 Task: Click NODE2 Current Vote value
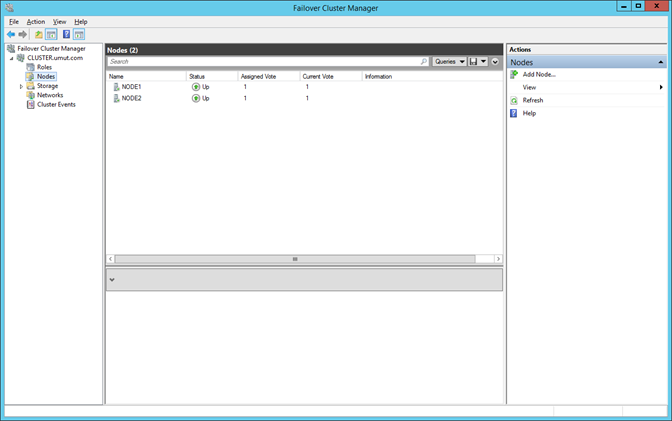(307, 98)
